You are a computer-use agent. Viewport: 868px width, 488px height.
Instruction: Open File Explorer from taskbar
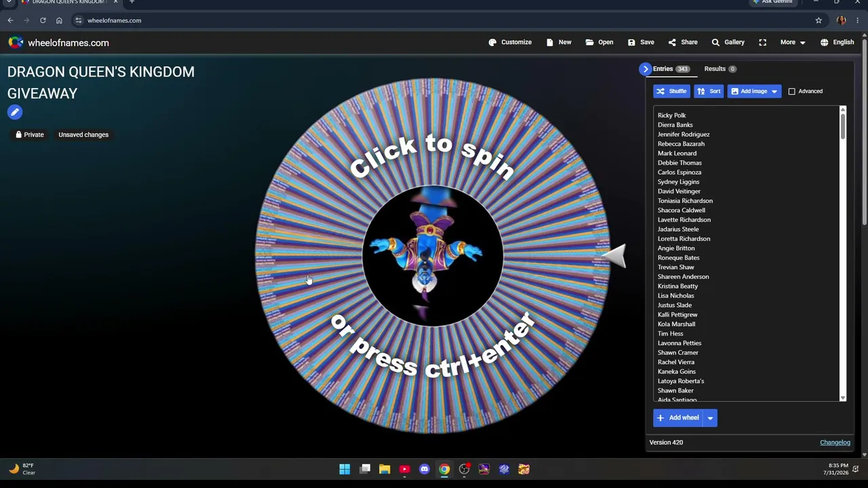384,469
